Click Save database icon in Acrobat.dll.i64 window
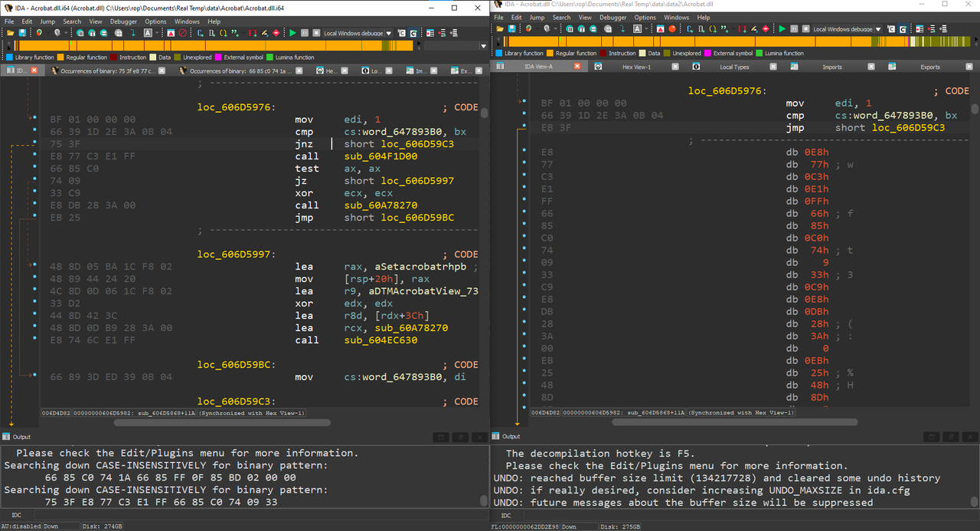The width and height of the screenshot is (980, 531). [22, 33]
